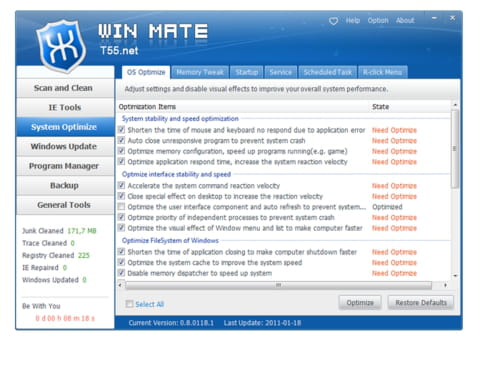Enable 'Optimize the user interface component' checkbox

click(121, 207)
